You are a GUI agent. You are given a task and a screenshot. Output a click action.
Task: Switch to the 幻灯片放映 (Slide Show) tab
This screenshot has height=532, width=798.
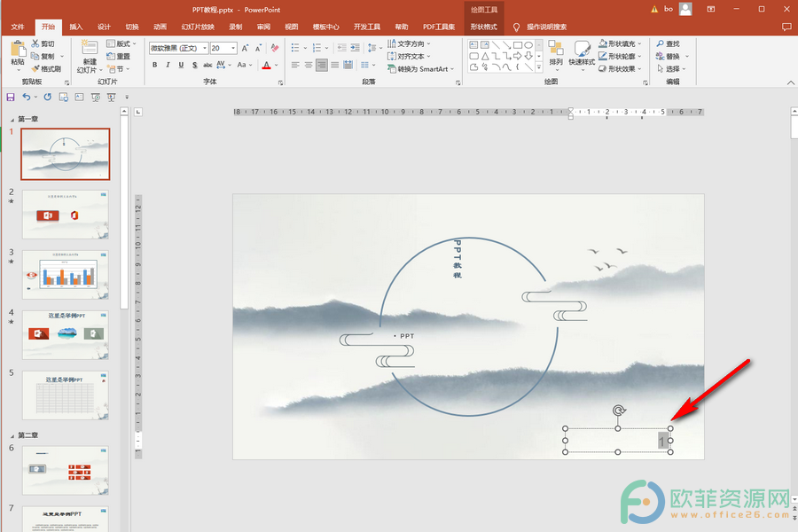(x=198, y=27)
